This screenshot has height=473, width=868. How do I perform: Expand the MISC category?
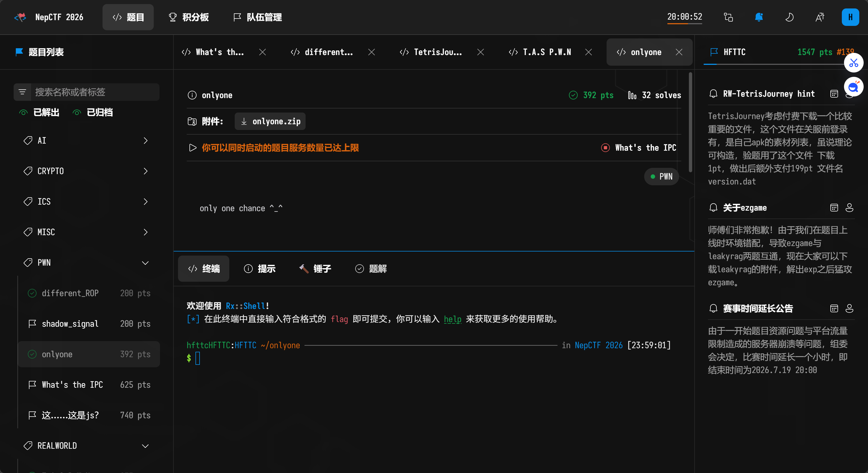click(86, 232)
